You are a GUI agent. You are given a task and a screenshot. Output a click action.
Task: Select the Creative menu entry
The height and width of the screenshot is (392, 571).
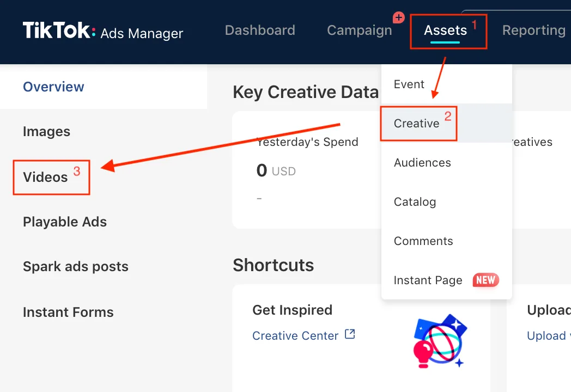(416, 123)
